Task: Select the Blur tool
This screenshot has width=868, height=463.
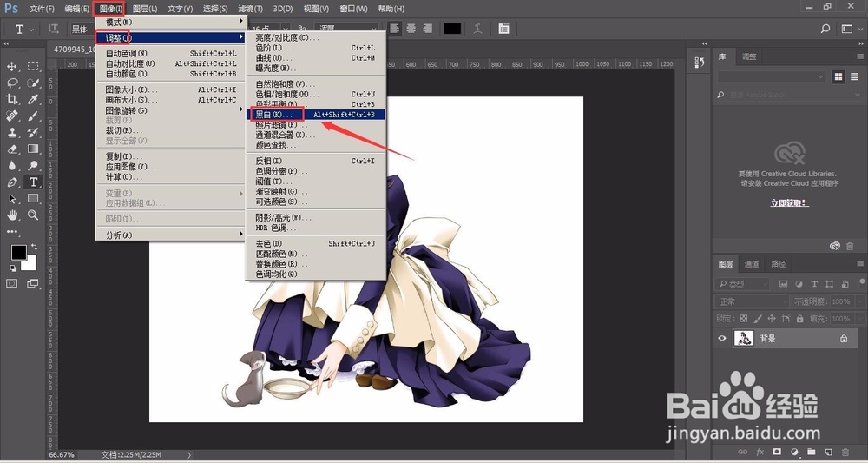Action: click(11, 166)
